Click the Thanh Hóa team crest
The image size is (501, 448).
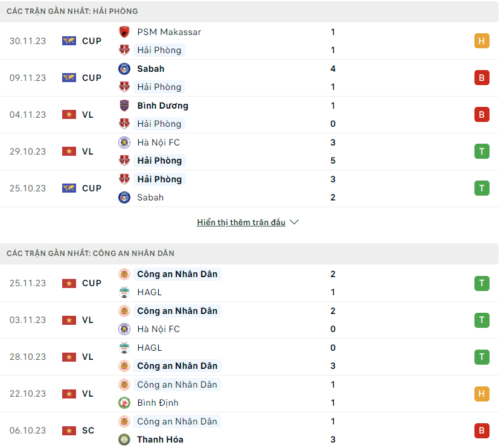point(124,440)
